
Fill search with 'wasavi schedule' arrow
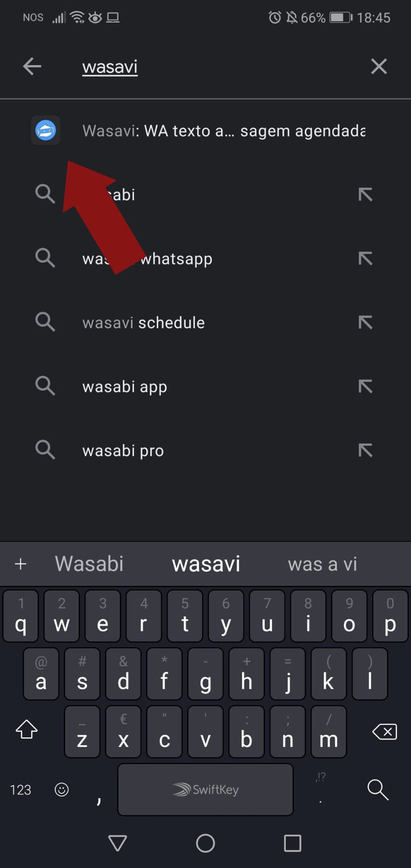[x=365, y=322]
